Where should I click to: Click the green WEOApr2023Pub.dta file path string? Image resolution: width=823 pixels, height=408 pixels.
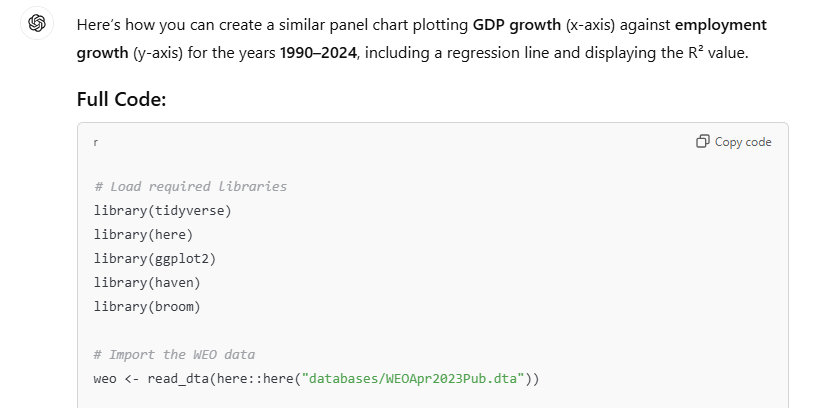tap(413, 379)
